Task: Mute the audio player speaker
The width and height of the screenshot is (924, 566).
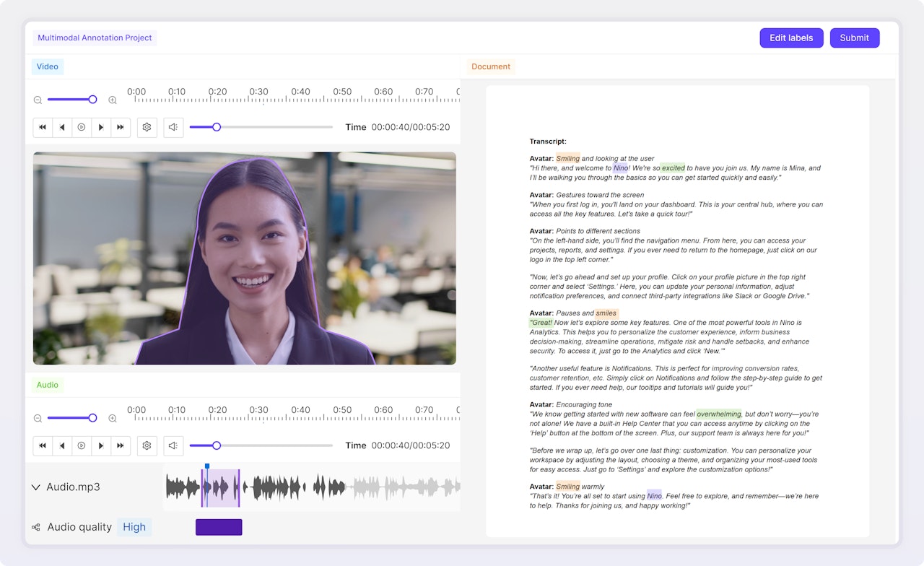Action: 173,445
